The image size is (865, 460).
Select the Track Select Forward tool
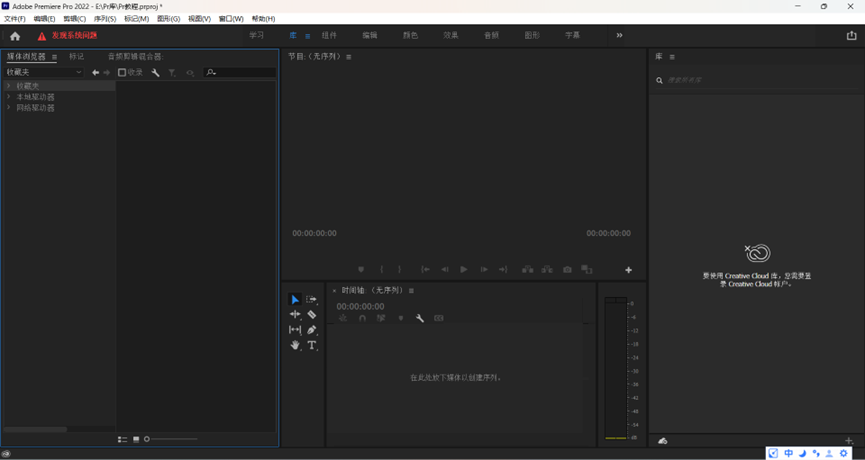tap(312, 299)
